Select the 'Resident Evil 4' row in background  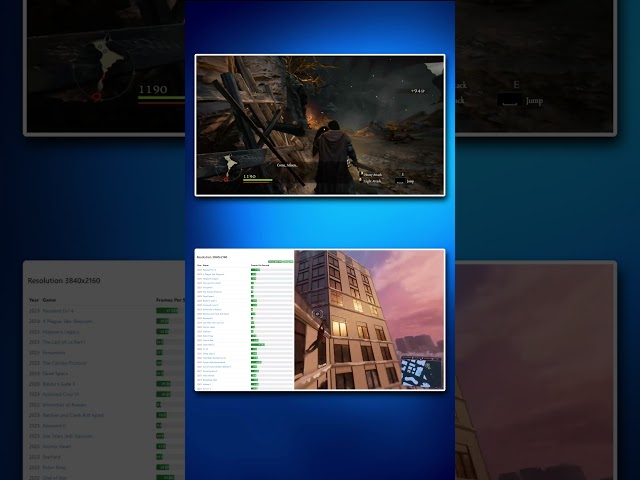[x=106, y=311]
